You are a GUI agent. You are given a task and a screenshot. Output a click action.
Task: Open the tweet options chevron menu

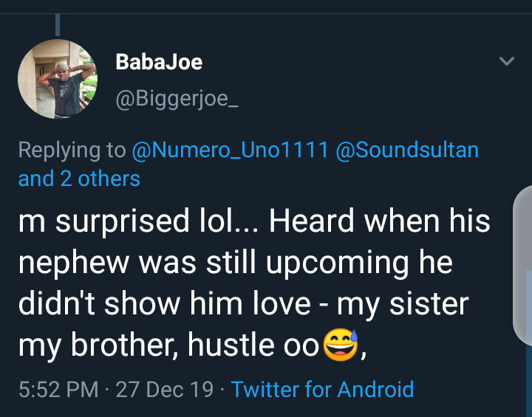pos(506,61)
